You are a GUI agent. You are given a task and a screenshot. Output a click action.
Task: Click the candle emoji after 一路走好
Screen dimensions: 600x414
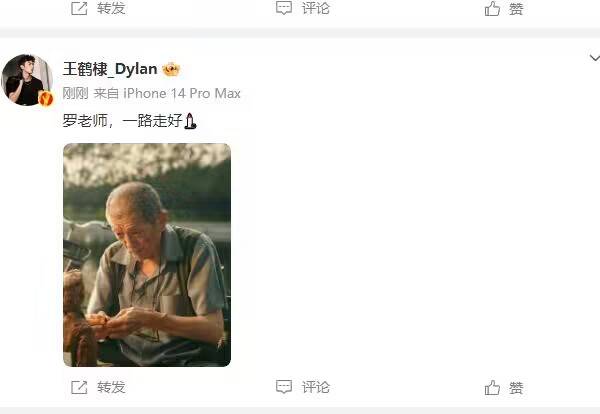[190, 121]
